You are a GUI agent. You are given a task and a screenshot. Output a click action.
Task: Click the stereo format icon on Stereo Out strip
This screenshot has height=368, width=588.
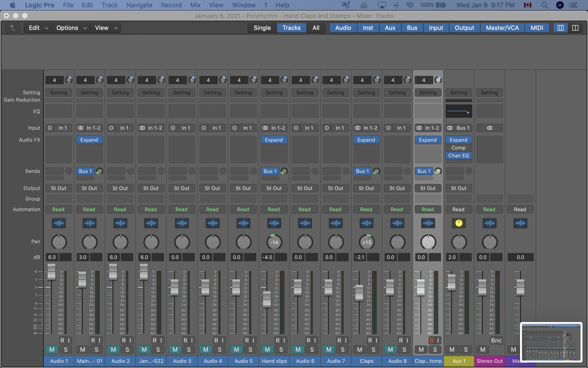(490, 128)
